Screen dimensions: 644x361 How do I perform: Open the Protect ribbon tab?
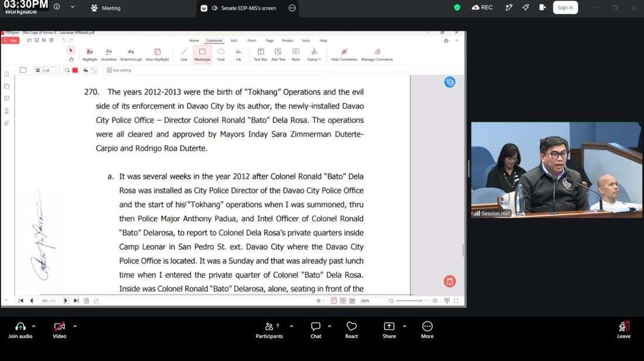(287, 40)
